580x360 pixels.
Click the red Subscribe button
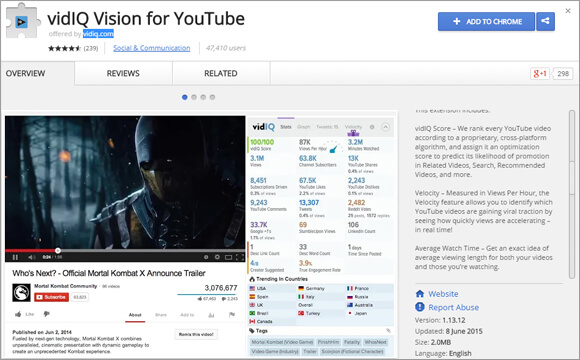(51, 297)
